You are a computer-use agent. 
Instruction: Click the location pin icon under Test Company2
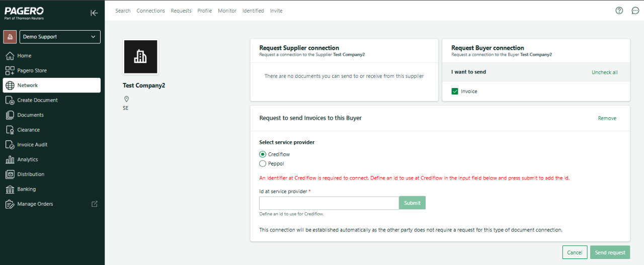pyautogui.click(x=126, y=99)
